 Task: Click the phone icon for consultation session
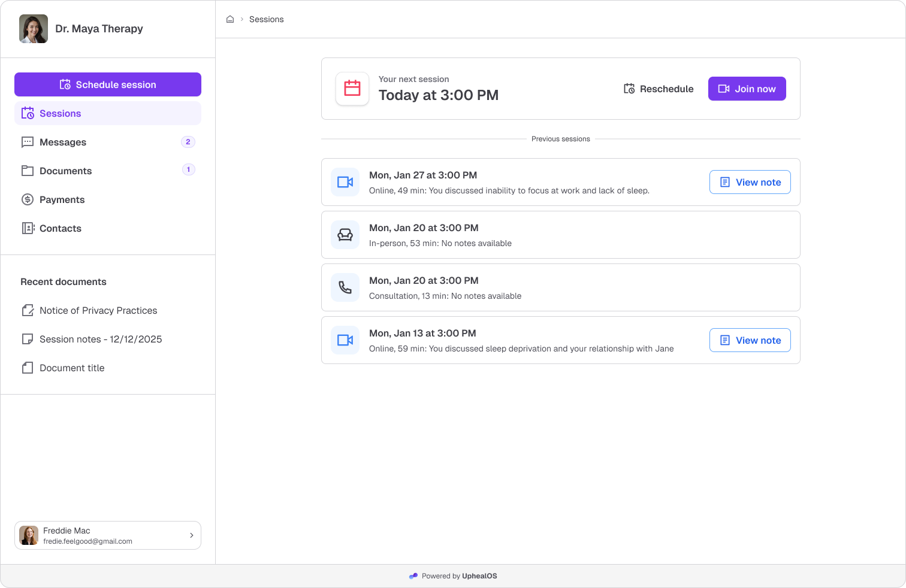[345, 287]
